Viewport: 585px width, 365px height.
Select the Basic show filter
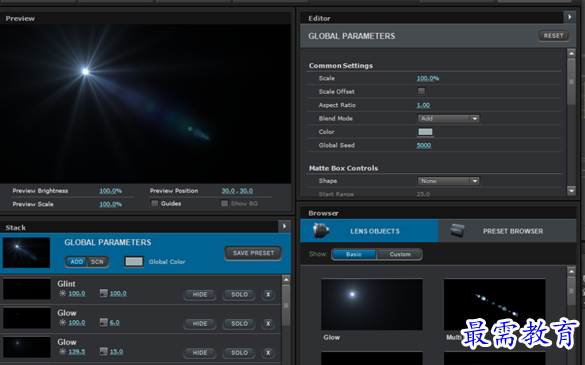point(354,255)
